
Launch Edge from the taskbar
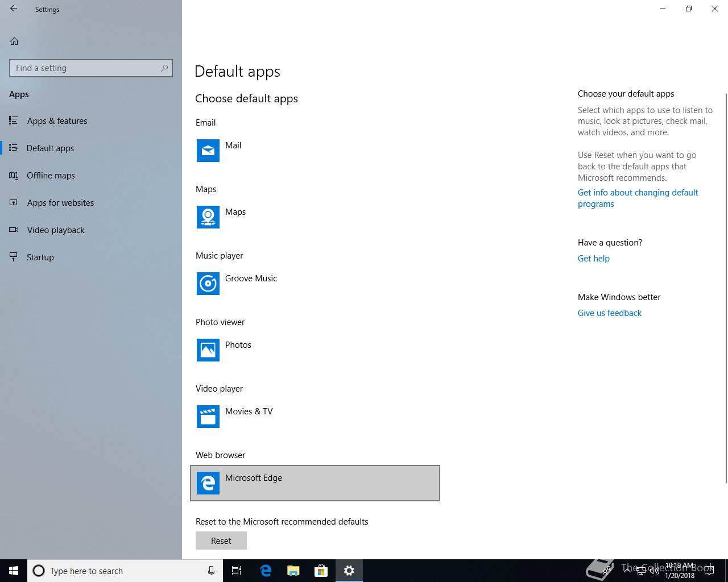(266, 571)
